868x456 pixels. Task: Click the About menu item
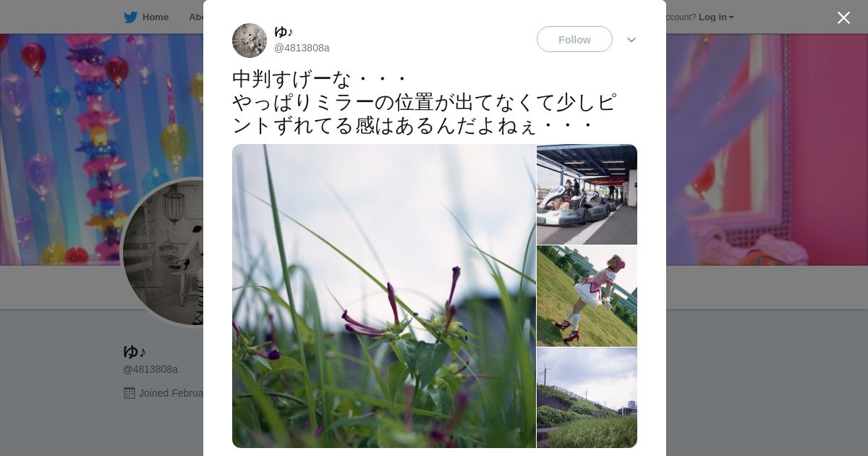tap(195, 17)
